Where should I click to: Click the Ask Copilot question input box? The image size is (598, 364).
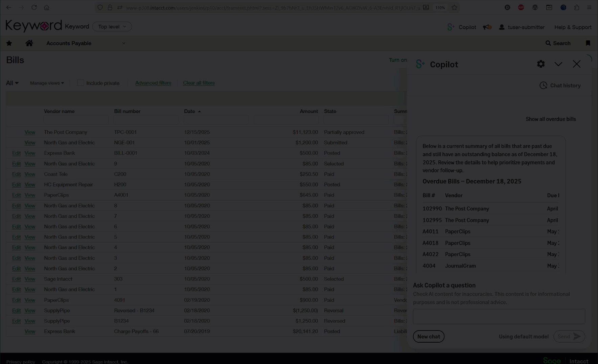click(x=499, y=316)
